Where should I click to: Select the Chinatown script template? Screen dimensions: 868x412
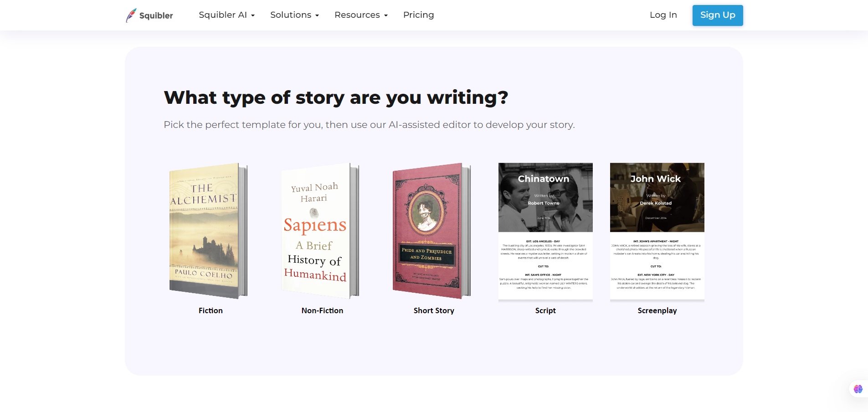[x=545, y=232]
